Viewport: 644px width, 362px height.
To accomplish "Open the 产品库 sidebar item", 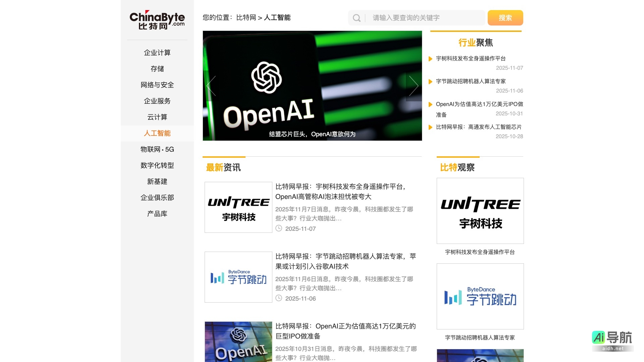I will click(x=157, y=214).
